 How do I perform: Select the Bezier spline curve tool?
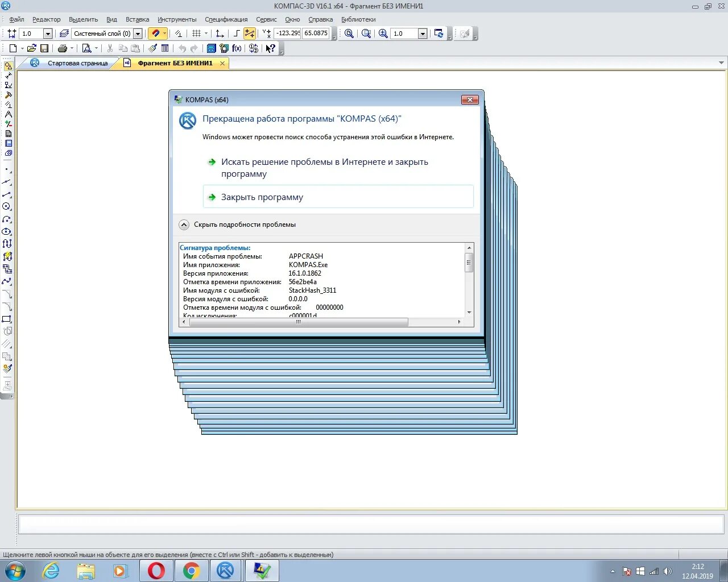[7, 281]
